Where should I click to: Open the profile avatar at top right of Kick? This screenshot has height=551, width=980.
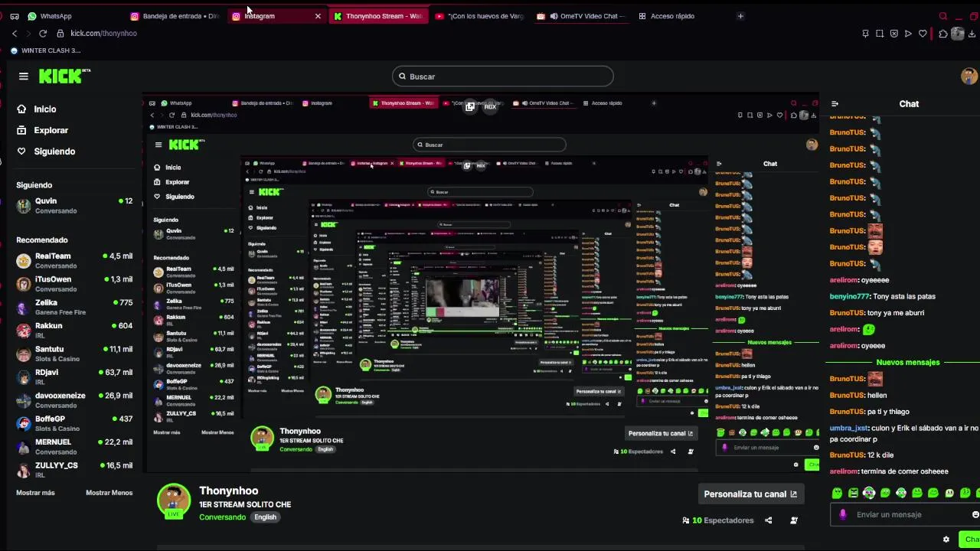[969, 76]
